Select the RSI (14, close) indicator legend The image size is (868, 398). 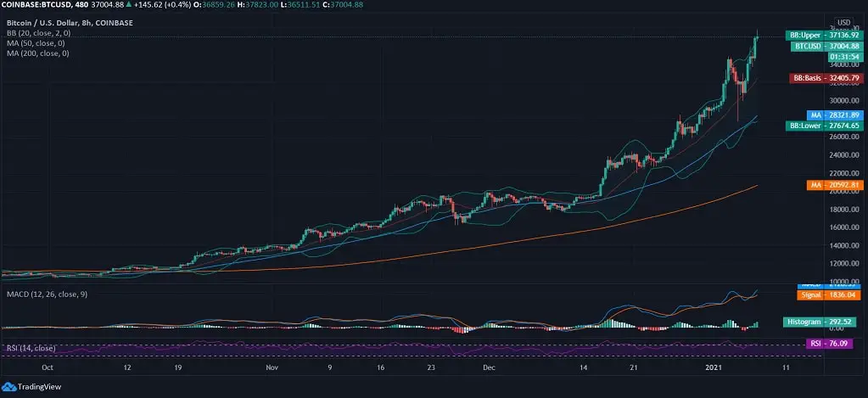click(x=33, y=348)
